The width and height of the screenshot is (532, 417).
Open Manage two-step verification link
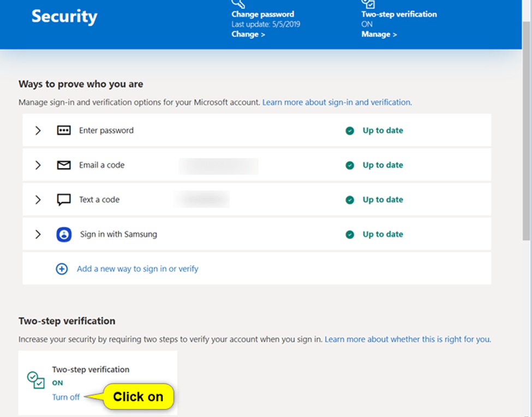click(x=379, y=34)
